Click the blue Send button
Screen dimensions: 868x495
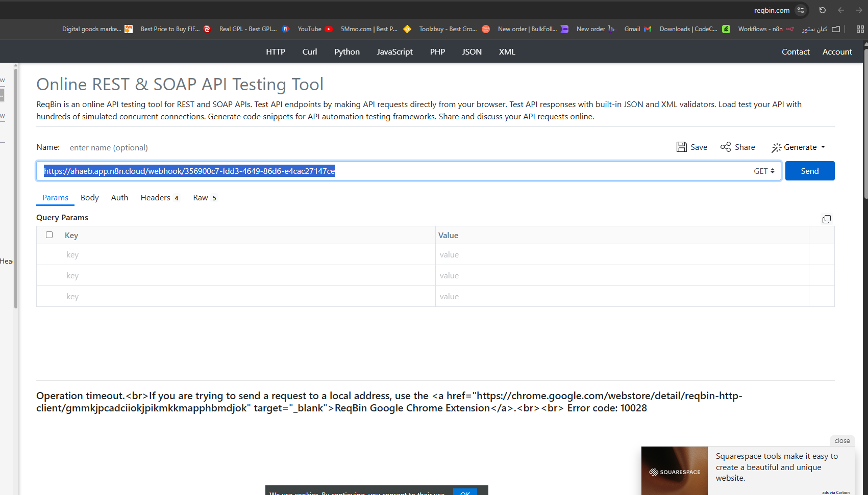[x=809, y=171]
